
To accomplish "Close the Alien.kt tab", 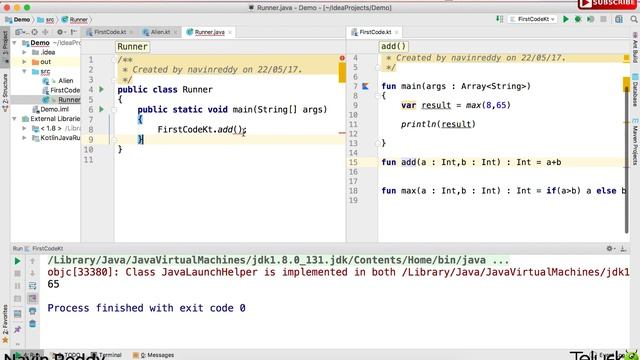I will tap(176, 32).
